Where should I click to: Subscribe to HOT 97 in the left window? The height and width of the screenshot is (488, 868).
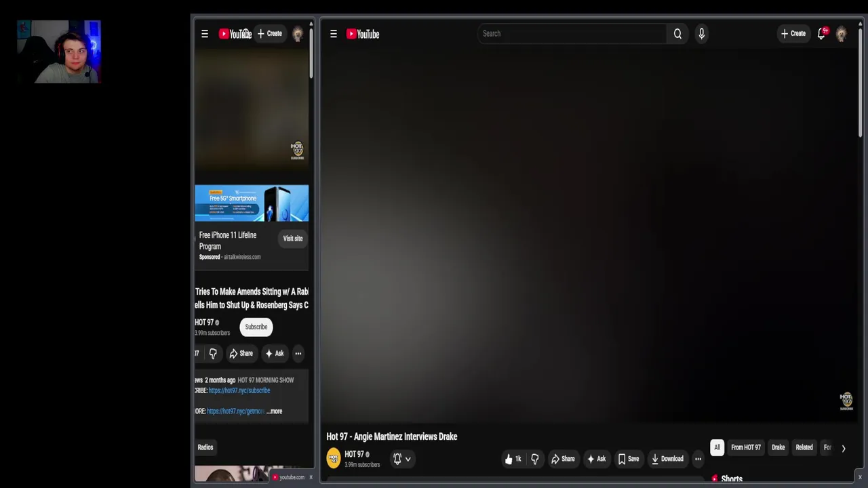click(256, 327)
